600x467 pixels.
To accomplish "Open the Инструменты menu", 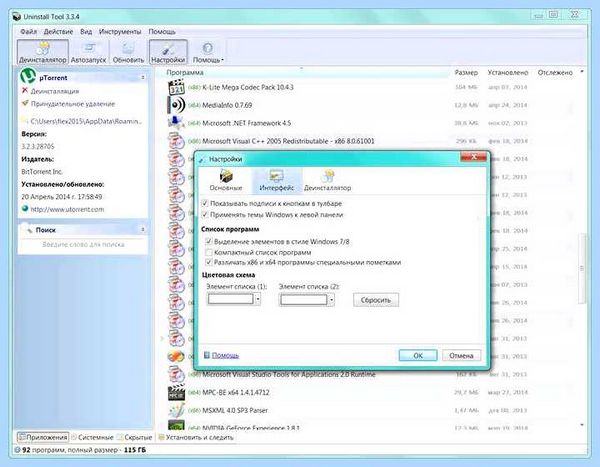I will (x=120, y=31).
